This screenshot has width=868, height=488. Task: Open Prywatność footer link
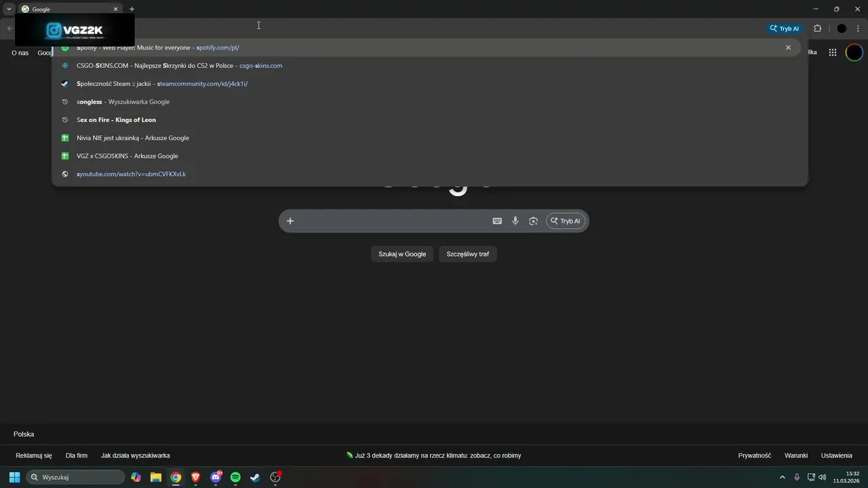pyautogui.click(x=755, y=455)
